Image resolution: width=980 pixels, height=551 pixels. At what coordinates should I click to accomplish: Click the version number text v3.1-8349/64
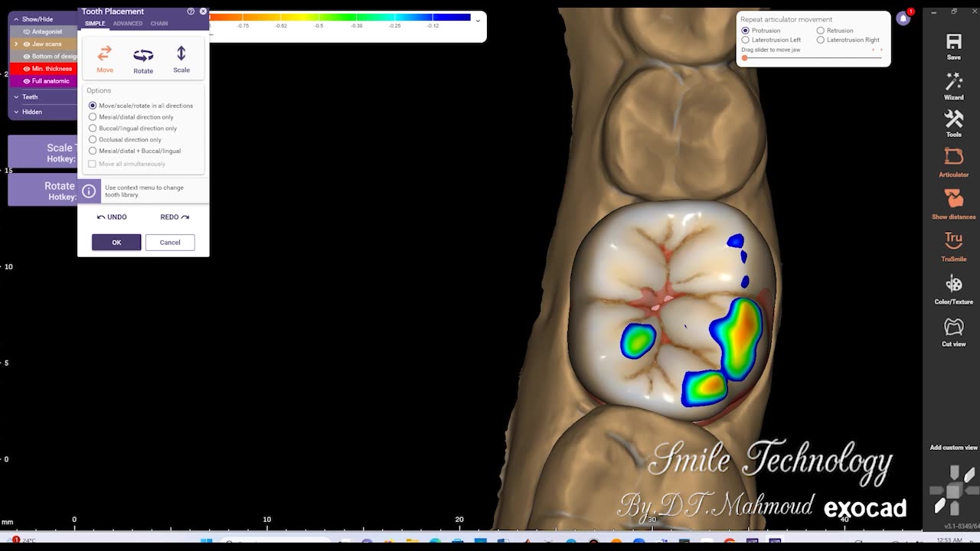point(961,526)
